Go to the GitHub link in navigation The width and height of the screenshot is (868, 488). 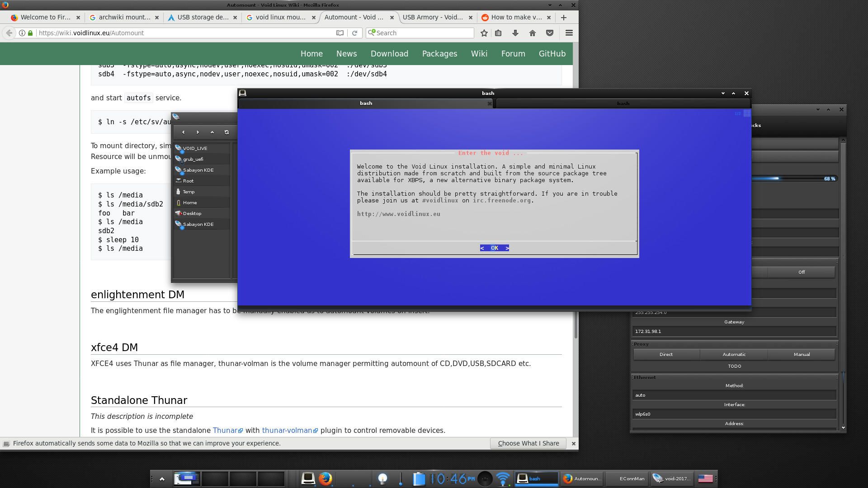[x=552, y=54]
